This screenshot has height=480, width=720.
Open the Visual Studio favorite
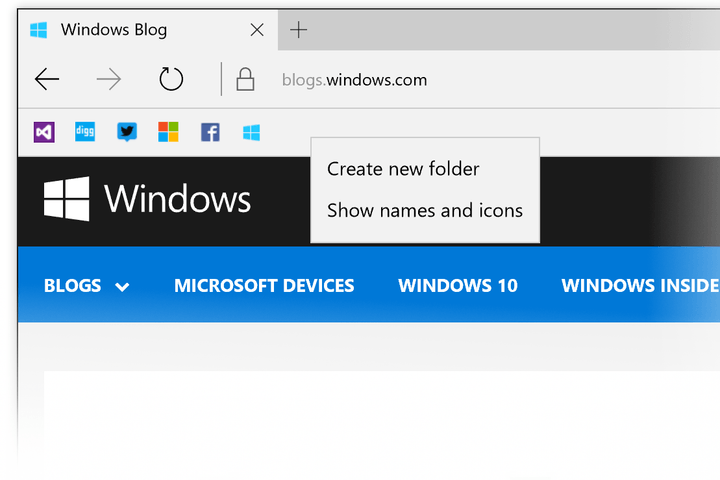click(x=44, y=132)
